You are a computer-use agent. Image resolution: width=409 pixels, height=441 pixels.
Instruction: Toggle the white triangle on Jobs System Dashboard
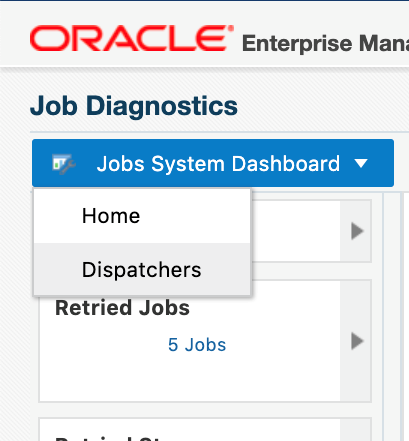click(x=361, y=163)
